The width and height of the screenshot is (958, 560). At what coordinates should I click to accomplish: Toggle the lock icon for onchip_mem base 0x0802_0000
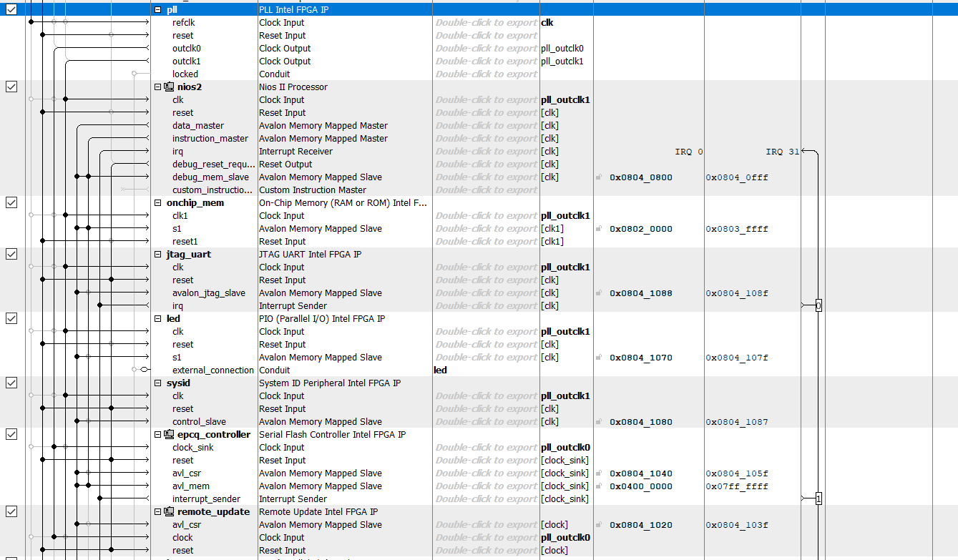coord(599,228)
